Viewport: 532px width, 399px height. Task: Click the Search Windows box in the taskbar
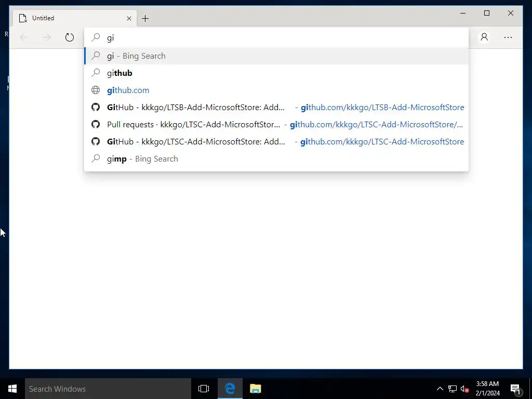tap(108, 389)
